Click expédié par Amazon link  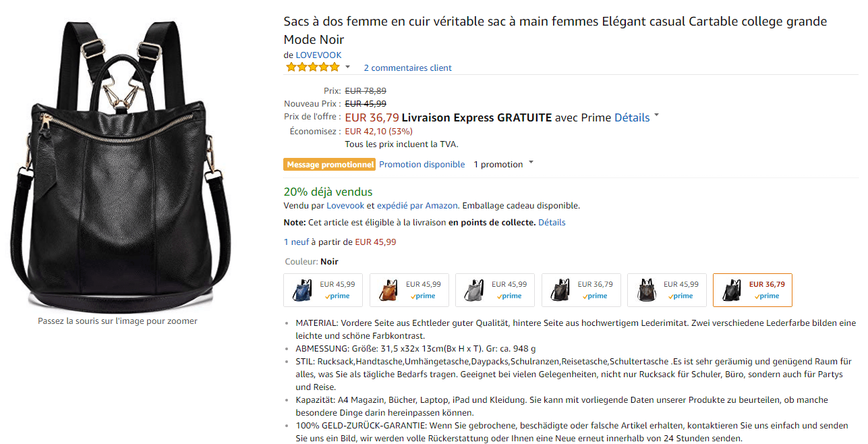417,205
